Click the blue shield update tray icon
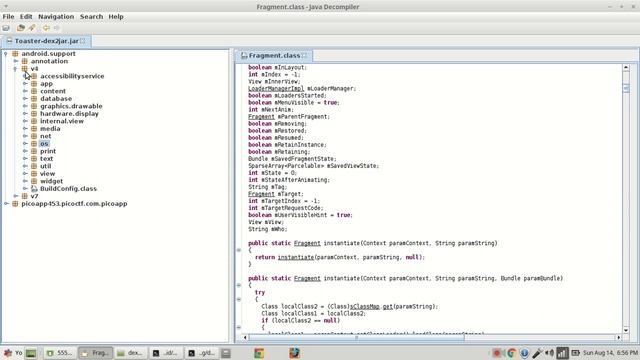 pos(524,353)
